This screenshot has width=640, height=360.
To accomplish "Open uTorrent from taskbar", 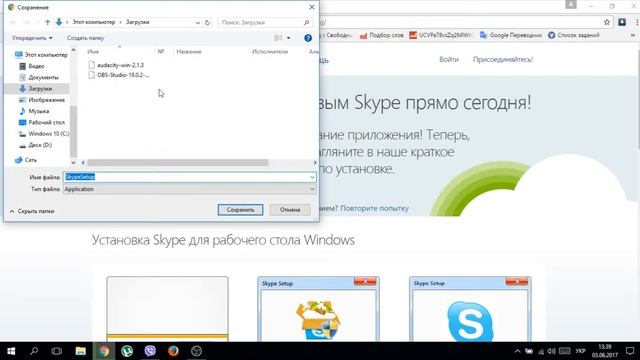I will [x=127, y=351].
